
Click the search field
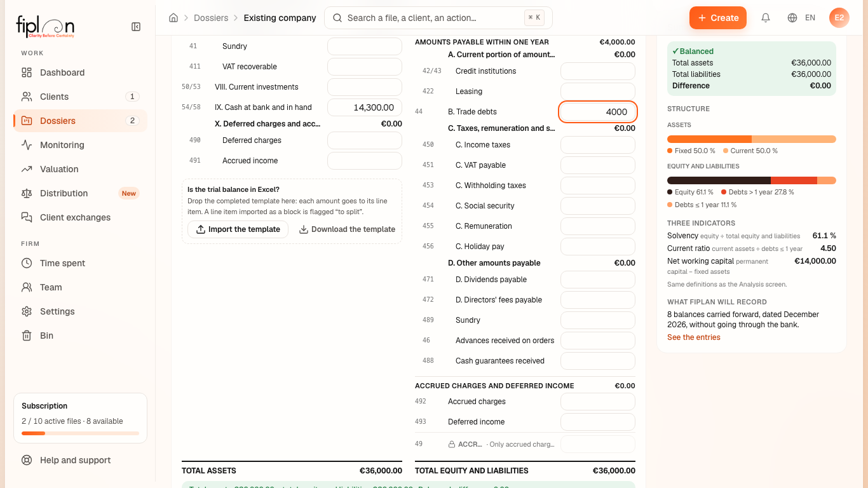[438, 18]
